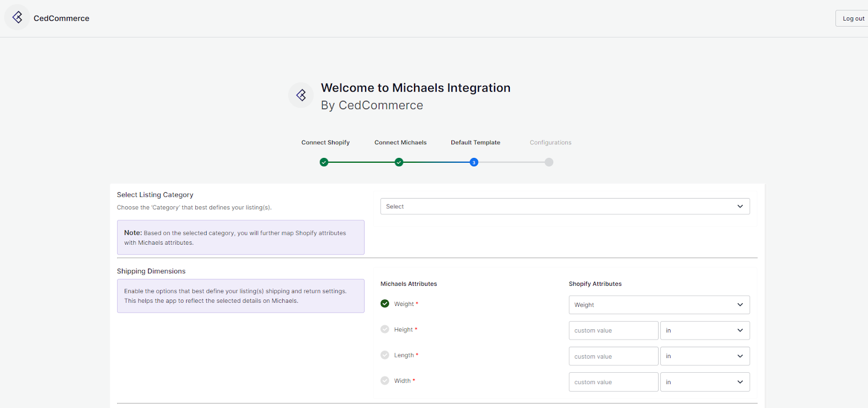This screenshot has height=408, width=868.
Task: Click the Log out button
Action: 853,18
